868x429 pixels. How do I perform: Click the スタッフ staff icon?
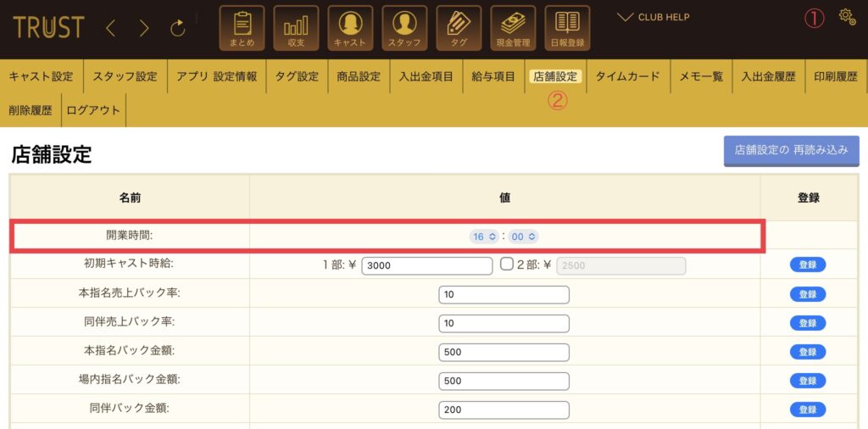[x=404, y=28]
